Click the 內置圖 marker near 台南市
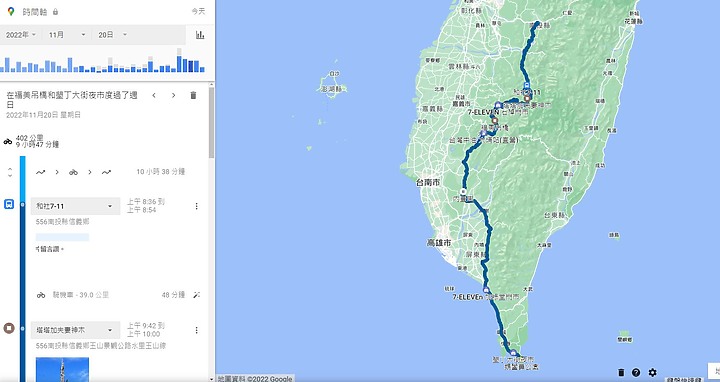Image resolution: width=720 pixels, height=382 pixels. point(464,191)
